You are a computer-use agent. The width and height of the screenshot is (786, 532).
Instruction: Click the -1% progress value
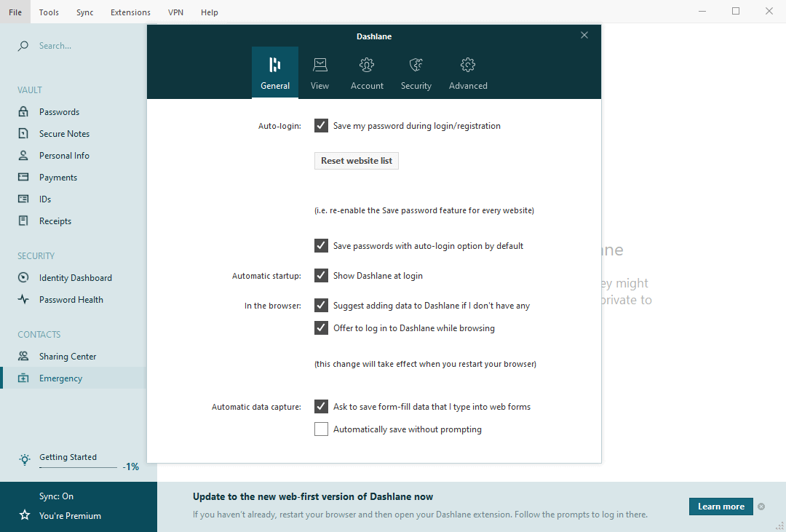point(130,467)
